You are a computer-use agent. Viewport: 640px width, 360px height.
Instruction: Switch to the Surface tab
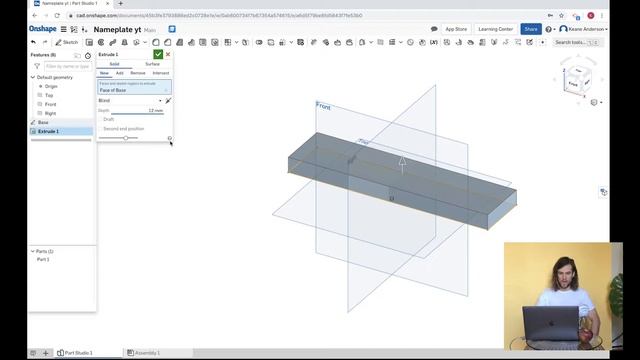tap(152, 64)
